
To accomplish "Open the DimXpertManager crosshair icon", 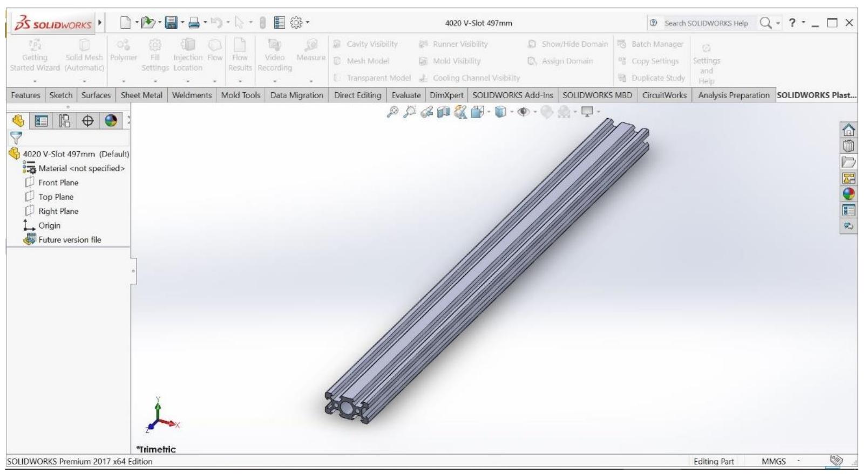I will (87, 121).
